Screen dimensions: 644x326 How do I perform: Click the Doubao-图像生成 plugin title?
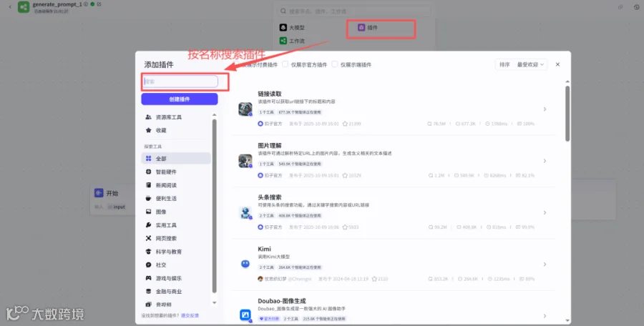point(282,301)
